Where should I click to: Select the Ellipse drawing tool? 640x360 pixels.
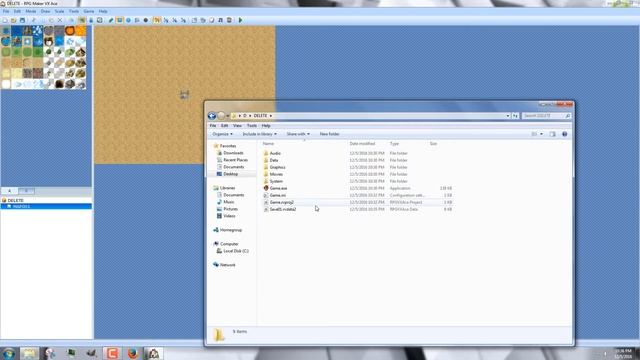pyautogui.click(x=128, y=20)
